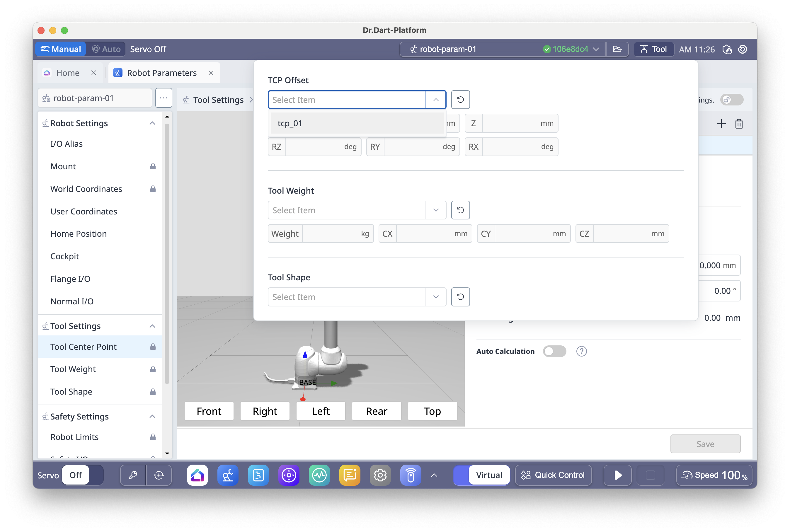
Task: Click the Right view button
Action: click(x=265, y=411)
